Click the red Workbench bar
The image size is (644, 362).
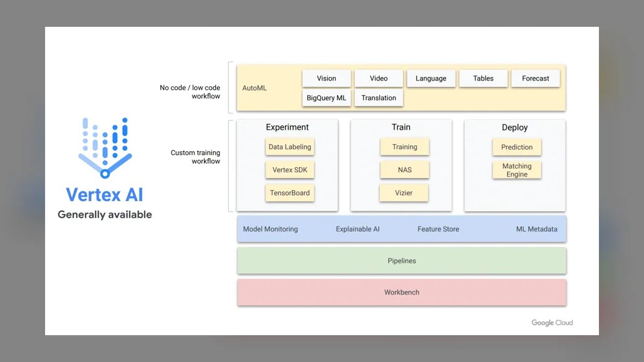point(401,292)
